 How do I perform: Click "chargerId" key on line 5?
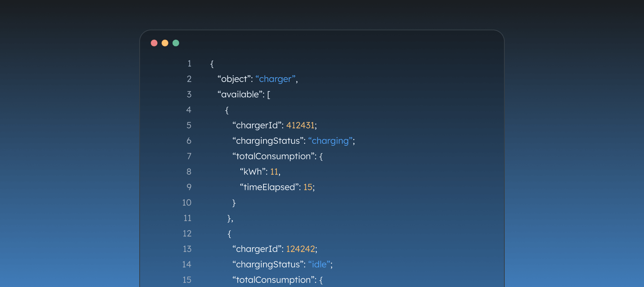(257, 125)
